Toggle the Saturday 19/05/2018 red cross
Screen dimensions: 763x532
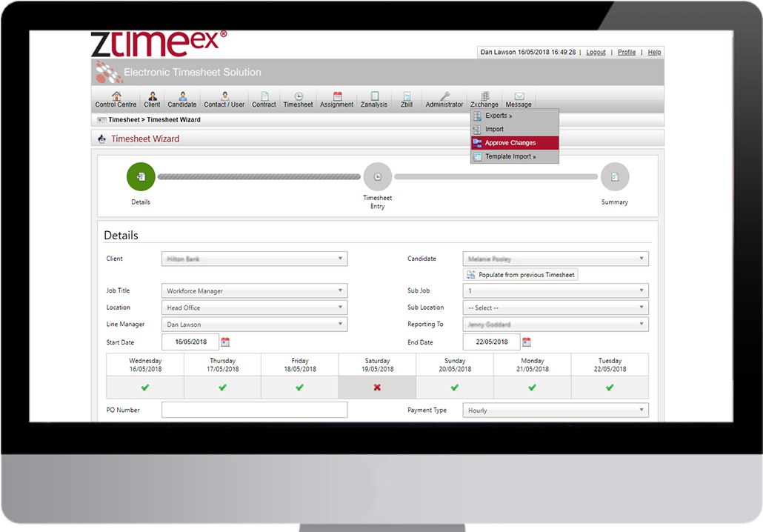click(x=377, y=388)
